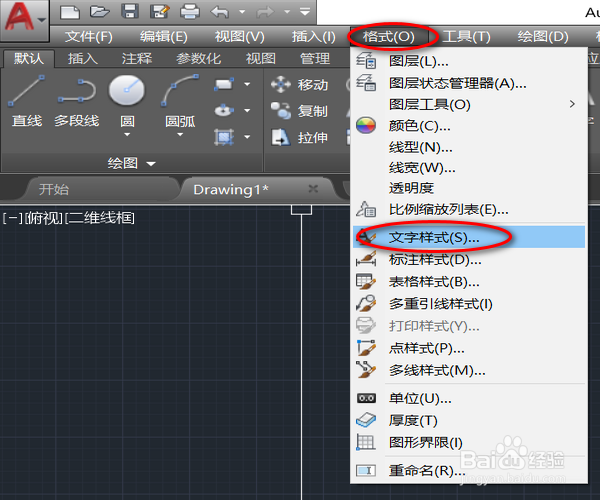Screen dimensions: 600x500
Task: Switch to the 开始 start tab
Action: pyautogui.click(x=54, y=189)
